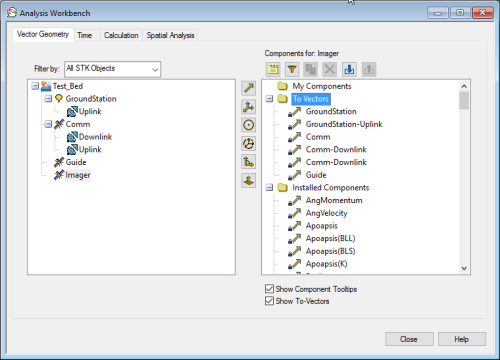Viewport: 500px width, 360px height.
Task: Click the components list scroll down arrow
Action: [x=464, y=268]
